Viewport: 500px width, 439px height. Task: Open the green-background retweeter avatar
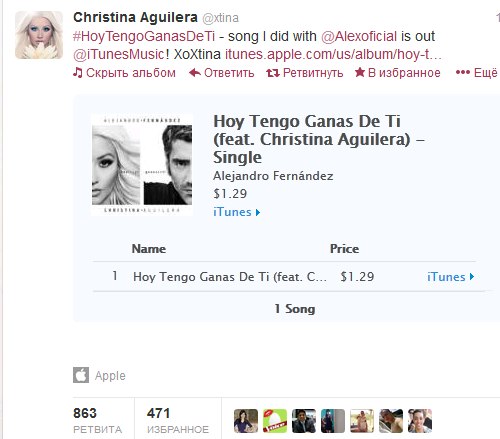[275, 421]
